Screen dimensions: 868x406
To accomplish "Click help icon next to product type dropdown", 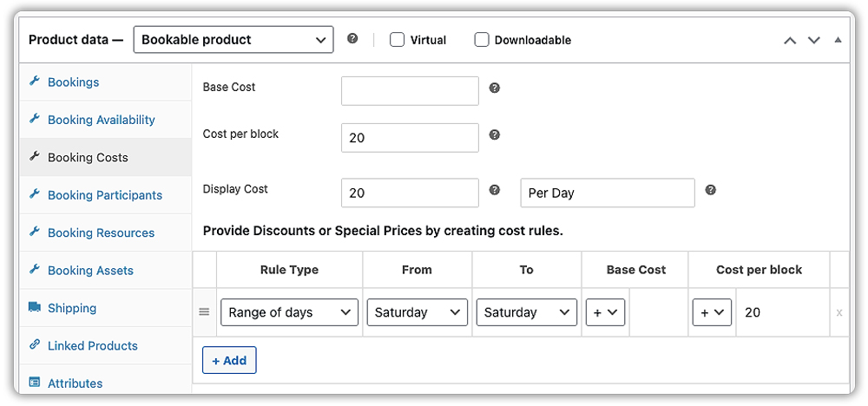I will (x=352, y=39).
